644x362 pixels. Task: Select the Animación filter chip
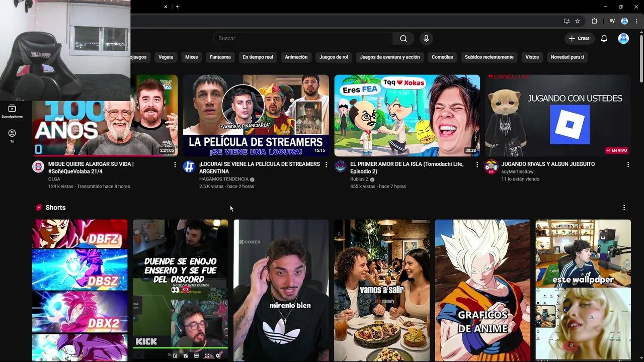296,57
